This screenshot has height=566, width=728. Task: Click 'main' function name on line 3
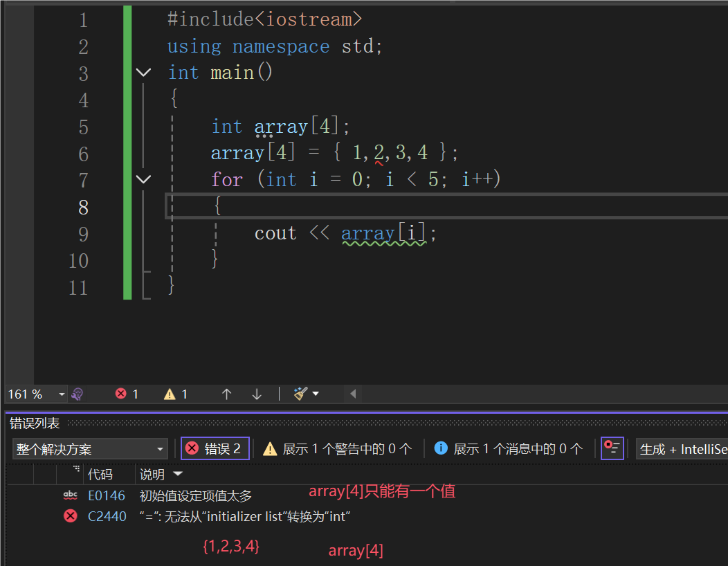tap(232, 73)
